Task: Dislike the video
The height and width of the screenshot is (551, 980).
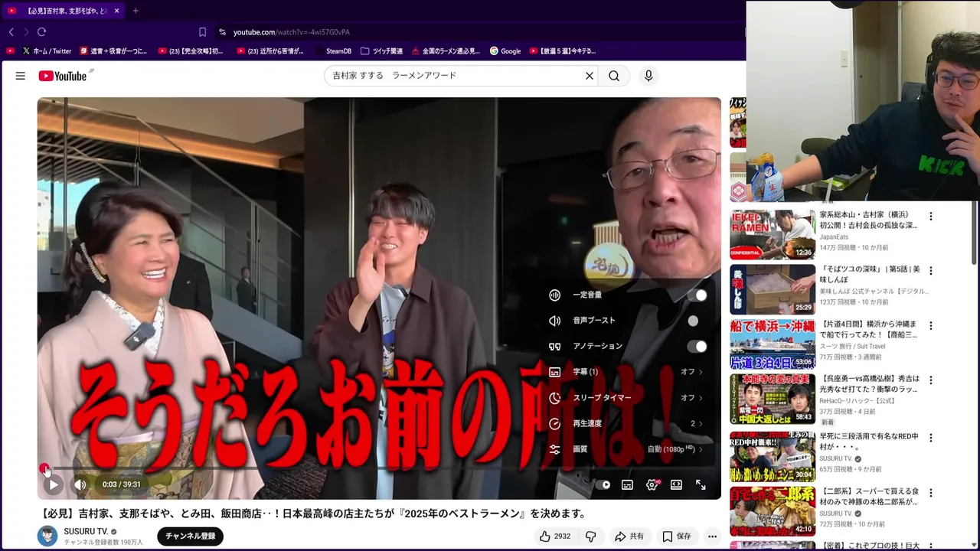Action: pyautogui.click(x=590, y=536)
